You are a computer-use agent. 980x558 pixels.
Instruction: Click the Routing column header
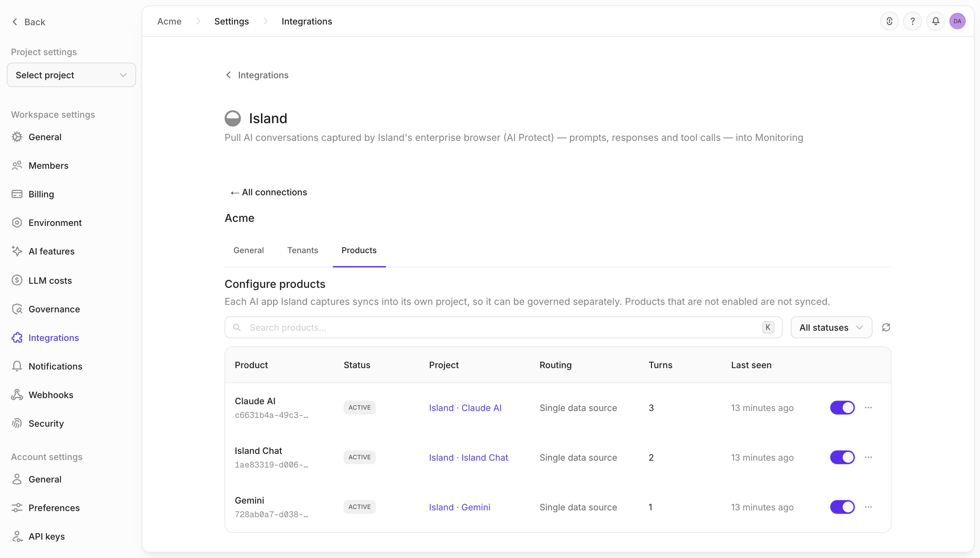555,365
